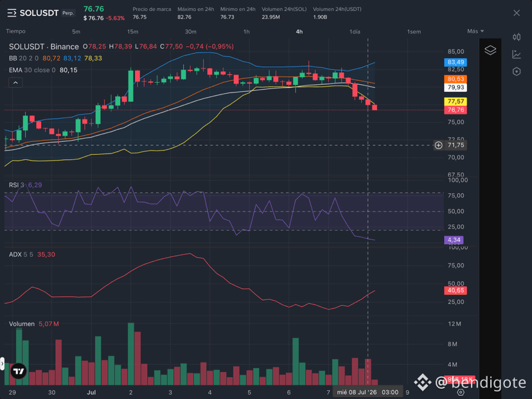532x399 pixels.
Task: Select the 1h timeframe
Action: [x=247, y=31]
